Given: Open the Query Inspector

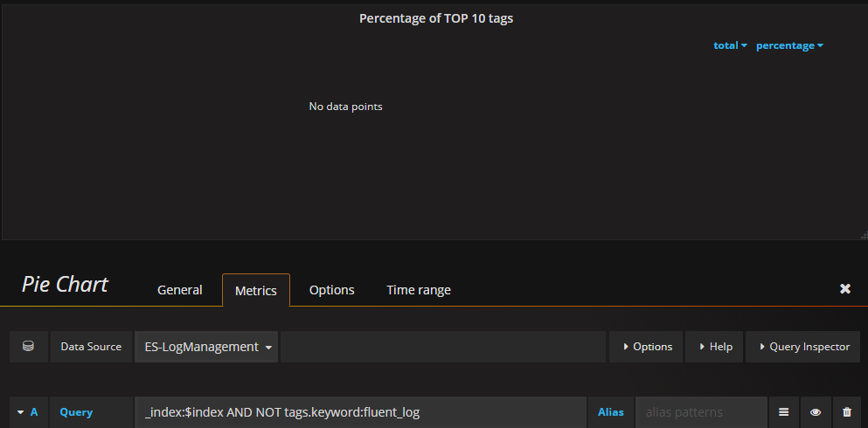Looking at the screenshot, I should [802, 347].
